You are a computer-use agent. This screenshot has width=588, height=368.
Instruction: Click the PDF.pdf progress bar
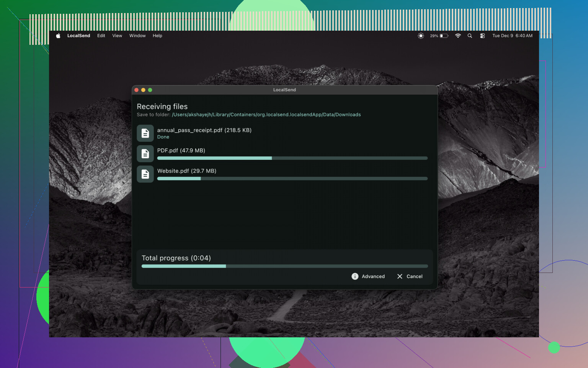[292, 158]
